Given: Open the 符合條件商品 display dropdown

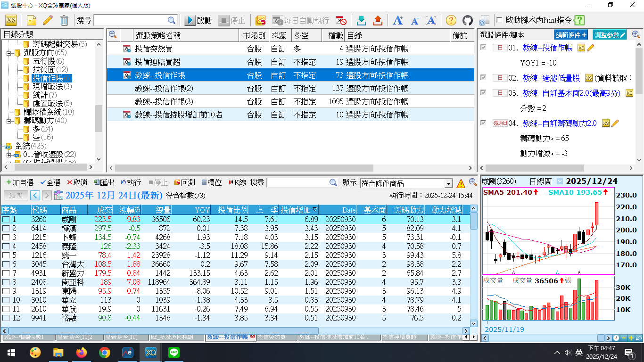Looking at the screenshot, I should click(x=448, y=183).
